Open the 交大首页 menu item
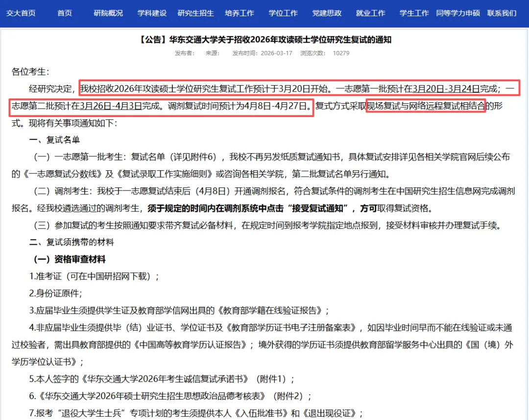The width and height of the screenshot is (529, 420). [21, 13]
